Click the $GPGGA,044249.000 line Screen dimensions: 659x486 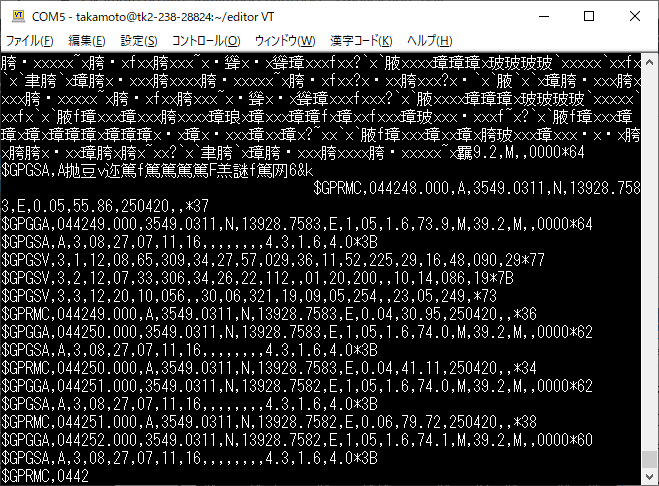297,224
